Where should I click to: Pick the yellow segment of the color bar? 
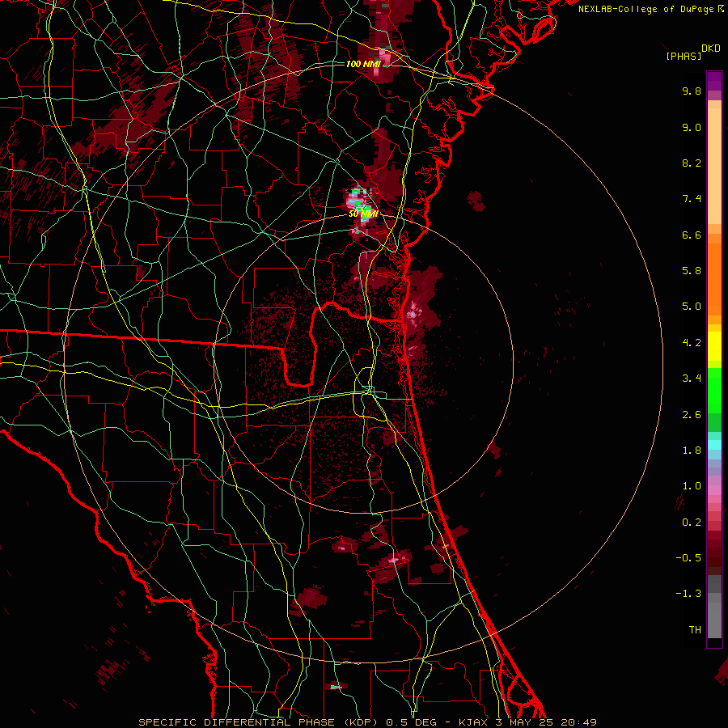tap(714, 346)
